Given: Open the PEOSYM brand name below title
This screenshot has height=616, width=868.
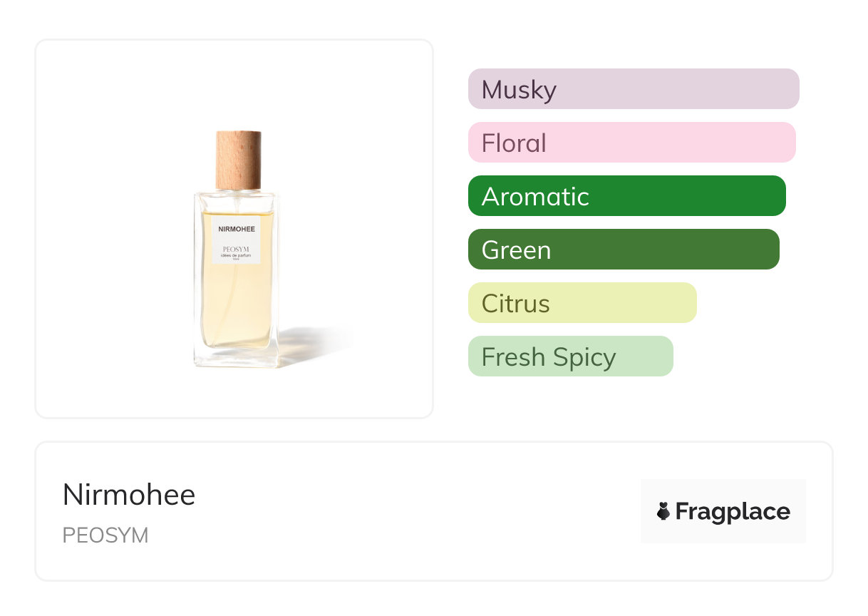Looking at the screenshot, I should pyautogui.click(x=105, y=535).
